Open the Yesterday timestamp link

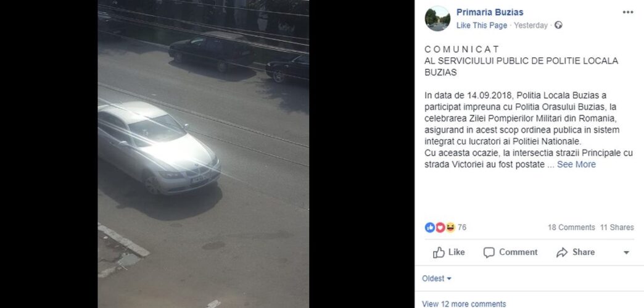point(530,25)
